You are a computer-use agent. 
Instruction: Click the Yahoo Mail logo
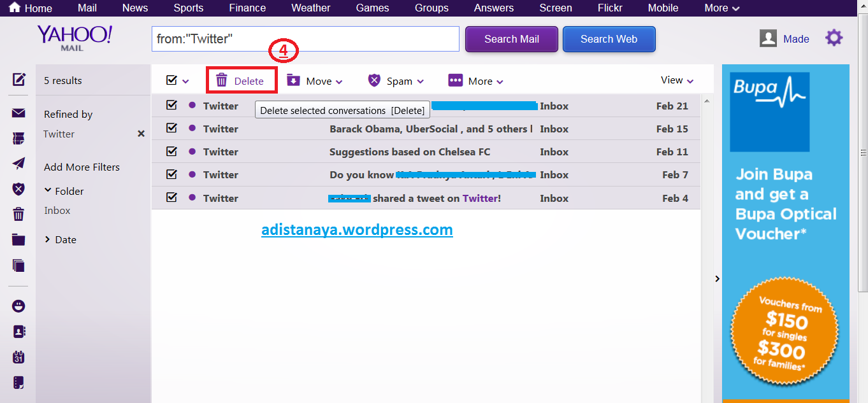click(x=75, y=38)
